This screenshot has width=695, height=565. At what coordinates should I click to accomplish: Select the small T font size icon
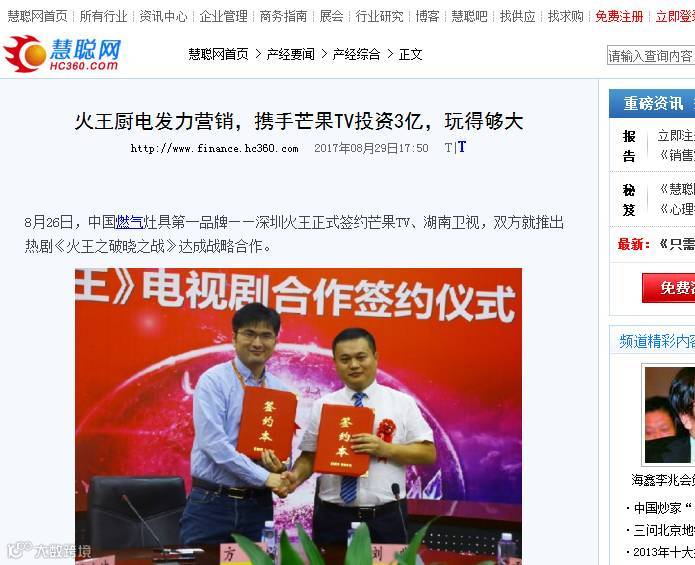pyautogui.click(x=448, y=148)
